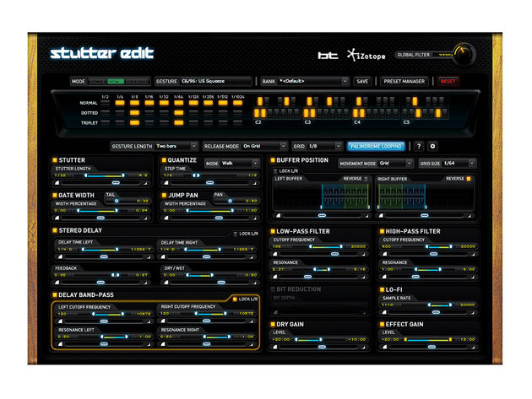This screenshot has width=532, height=399.
Task: Open the Grid 1/8 dropdown
Action: (324, 146)
